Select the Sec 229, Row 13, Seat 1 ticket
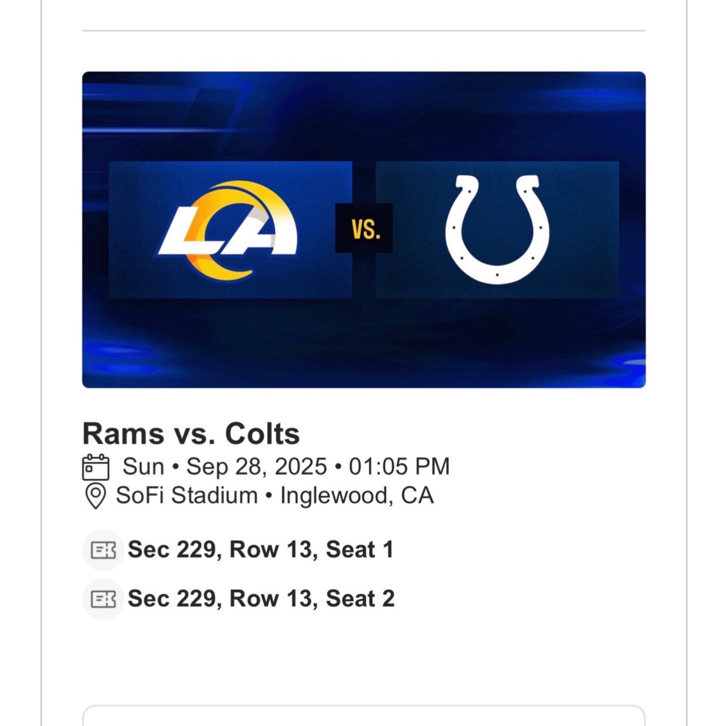 coord(261,550)
